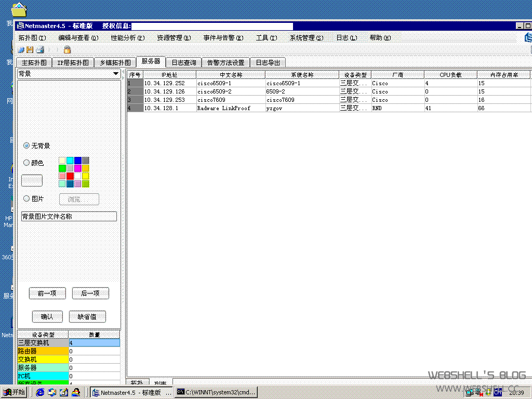Click the CH input language tray indicator
The height and width of the screenshot is (399, 532).
tap(498, 393)
